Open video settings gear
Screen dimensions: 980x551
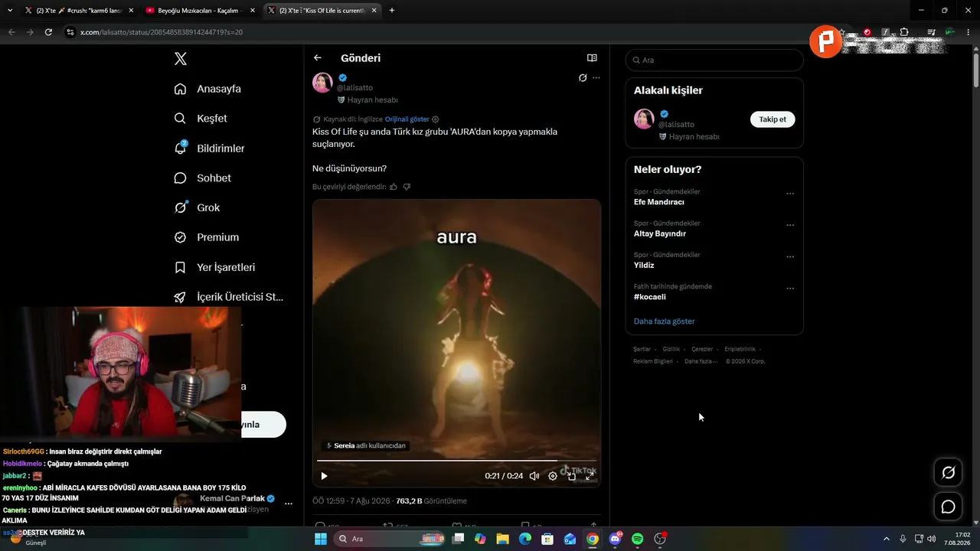553,476
